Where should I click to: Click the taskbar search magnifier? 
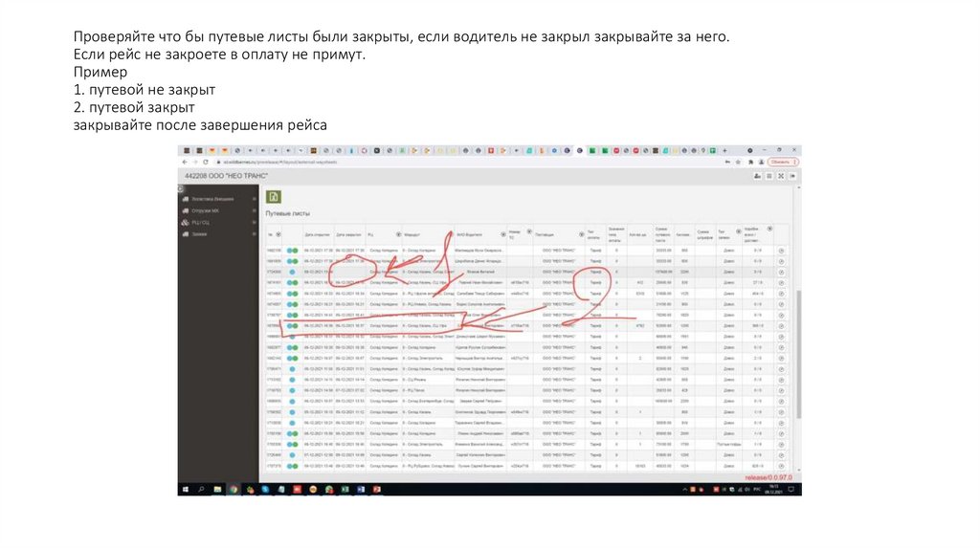tap(201, 490)
